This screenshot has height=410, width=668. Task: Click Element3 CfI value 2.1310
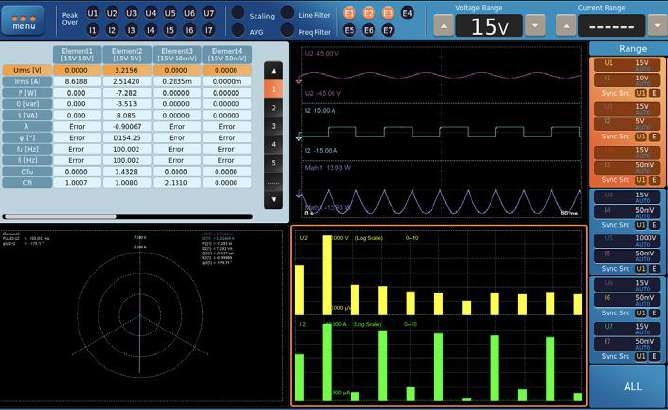(x=177, y=182)
